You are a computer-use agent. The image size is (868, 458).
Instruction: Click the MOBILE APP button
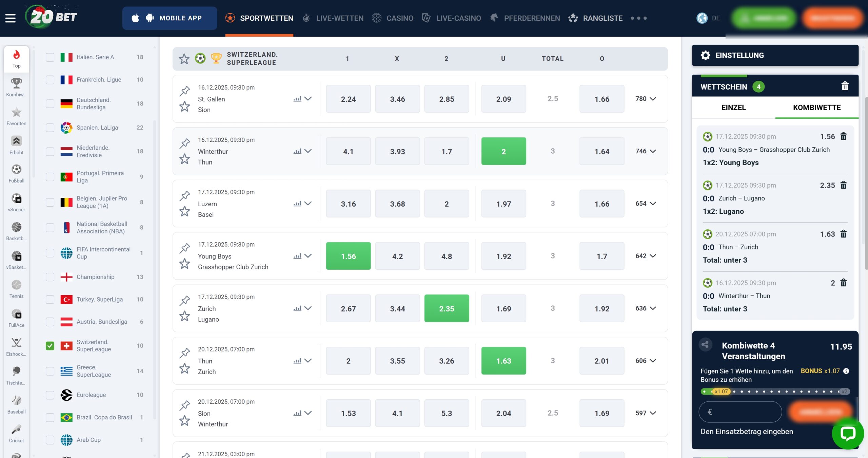[x=170, y=18]
